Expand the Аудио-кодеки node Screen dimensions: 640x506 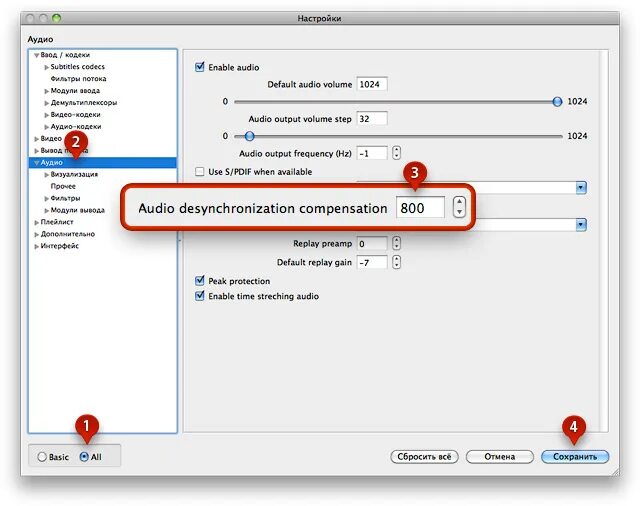(x=47, y=127)
